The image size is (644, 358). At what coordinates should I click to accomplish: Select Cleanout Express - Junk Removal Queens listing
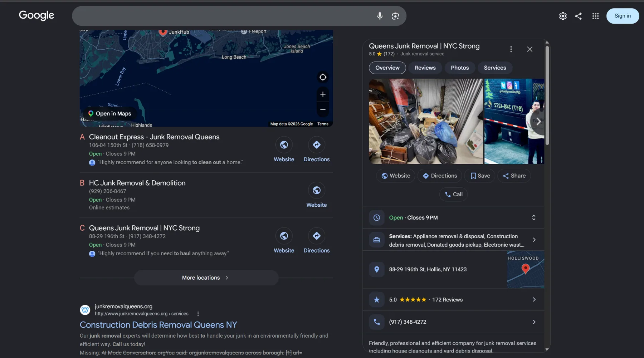click(x=154, y=137)
